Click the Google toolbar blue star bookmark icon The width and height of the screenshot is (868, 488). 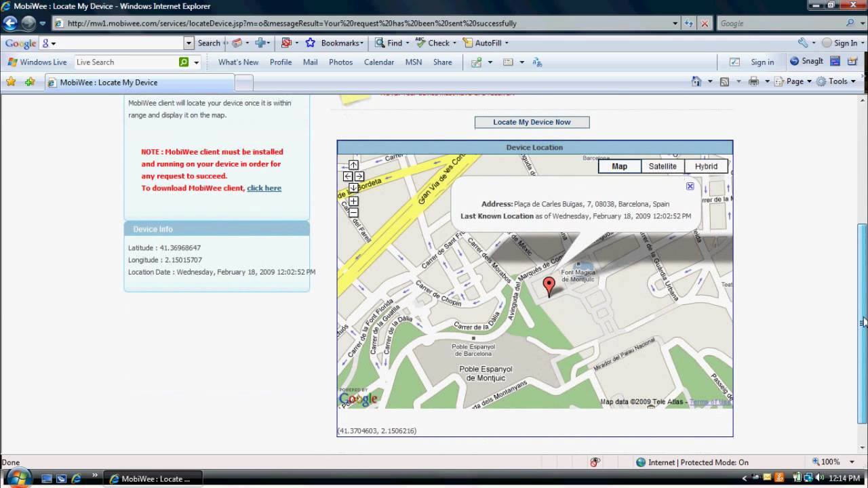310,43
